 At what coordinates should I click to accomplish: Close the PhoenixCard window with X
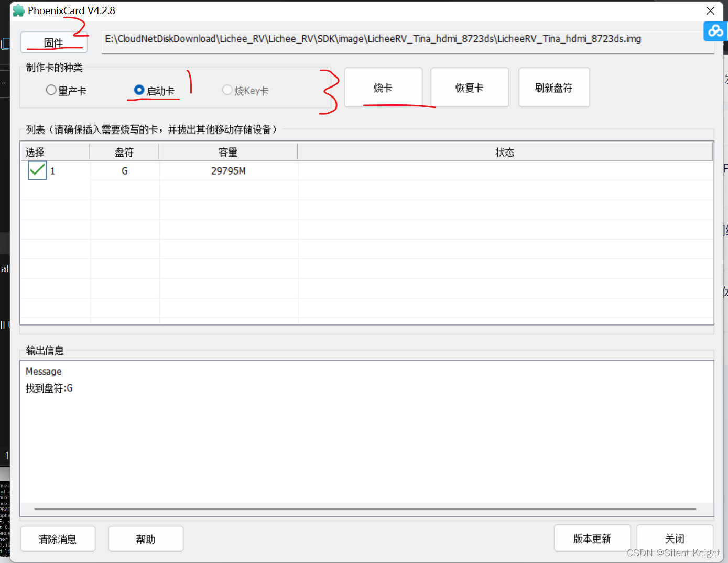(x=710, y=10)
